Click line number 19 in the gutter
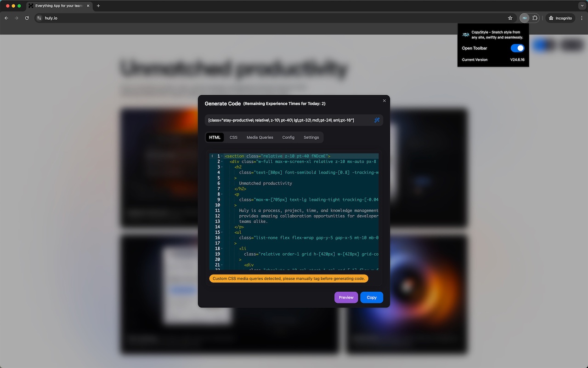This screenshot has height=368, width=588. click(217, 254)
